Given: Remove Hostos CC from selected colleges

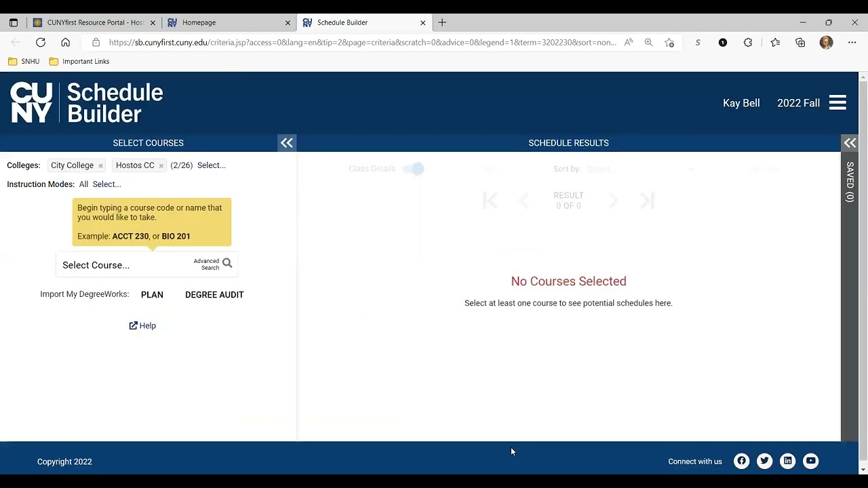Looking at the screenshot, I should point(161,166).
